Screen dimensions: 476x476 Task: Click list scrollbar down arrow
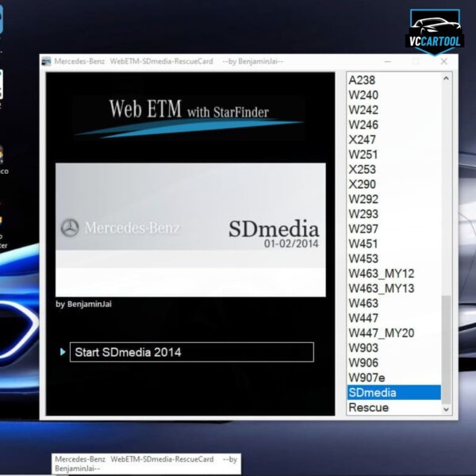[446, 409]
